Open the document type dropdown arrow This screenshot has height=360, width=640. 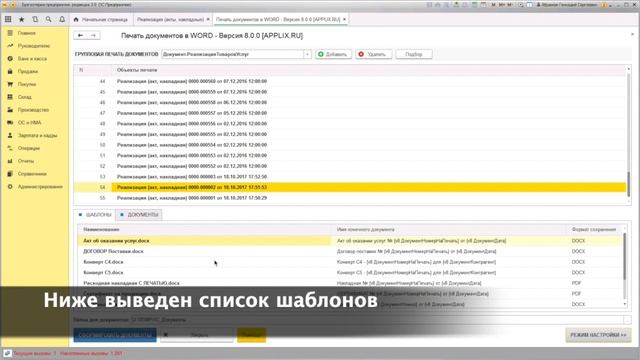pyautogui.click(x=307, y=54)
